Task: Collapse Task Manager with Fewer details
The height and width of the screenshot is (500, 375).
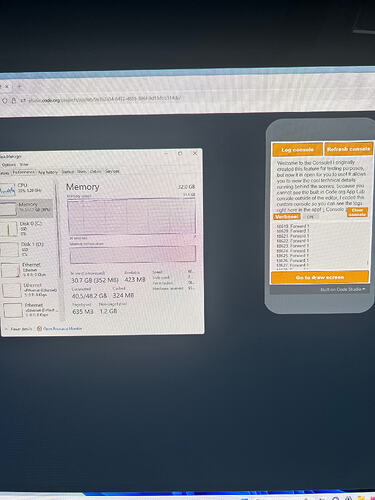Action: (x=19, y=329)
